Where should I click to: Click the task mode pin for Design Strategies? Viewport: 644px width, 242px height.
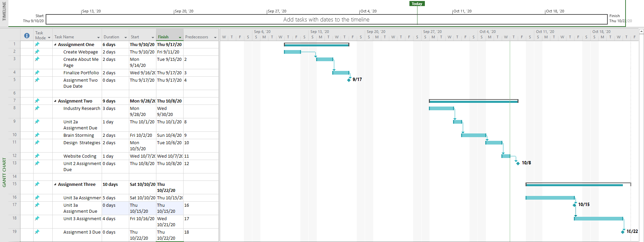click(37, 143)
